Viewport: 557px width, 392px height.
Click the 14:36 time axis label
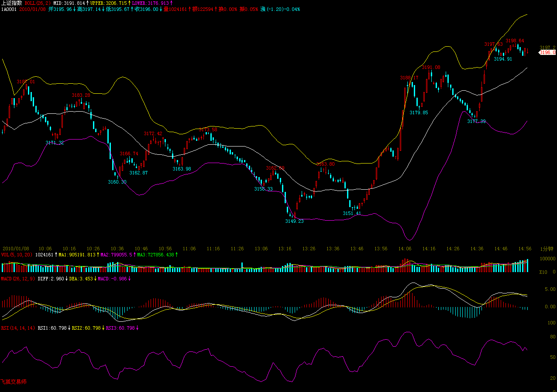pyautogui.click(x=477, y=249)
